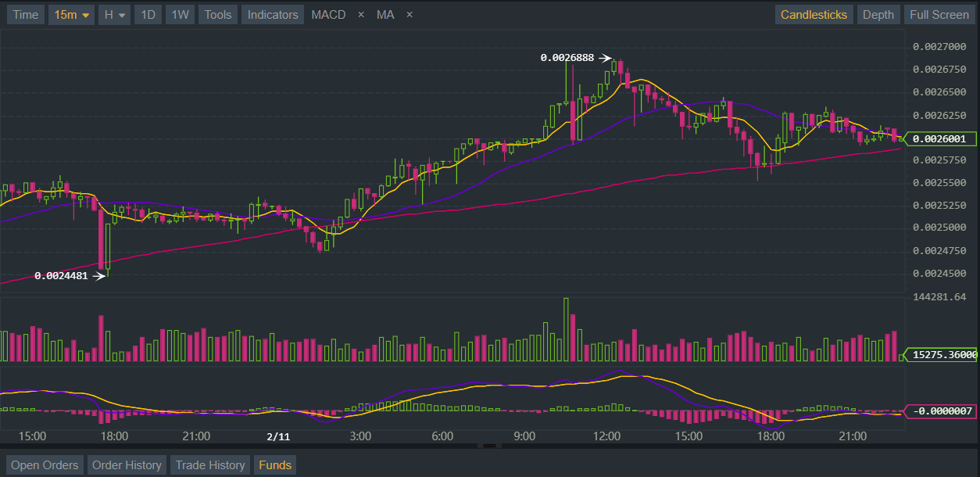Select the 1D timeframe
Viewport: 980px width, 477px height.
click(x=148, y=15)
